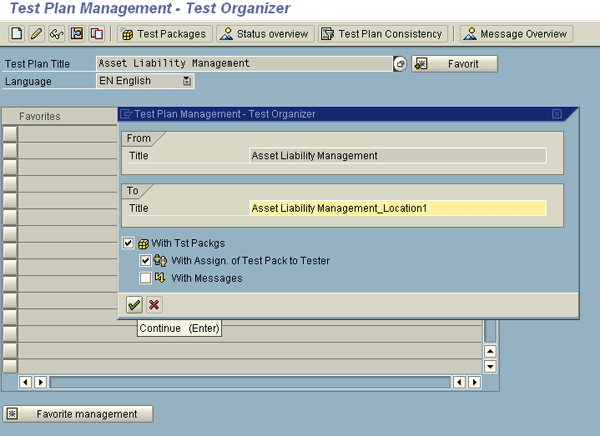
Task: Click the Copy test plan icon
Action: tap(97, 34)
